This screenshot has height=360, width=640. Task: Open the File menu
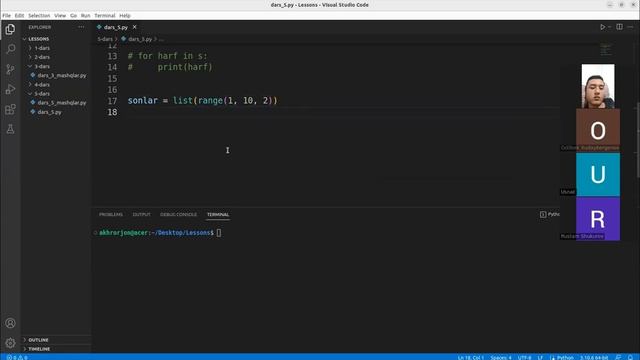7,16
